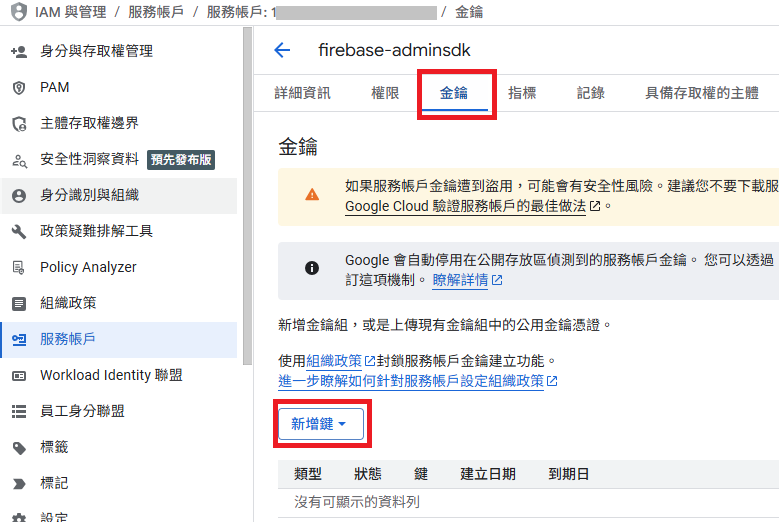Click the back arrow beside firebase-adminsdk
Viewport: 779px width, 522px height.
click(282, 50)
